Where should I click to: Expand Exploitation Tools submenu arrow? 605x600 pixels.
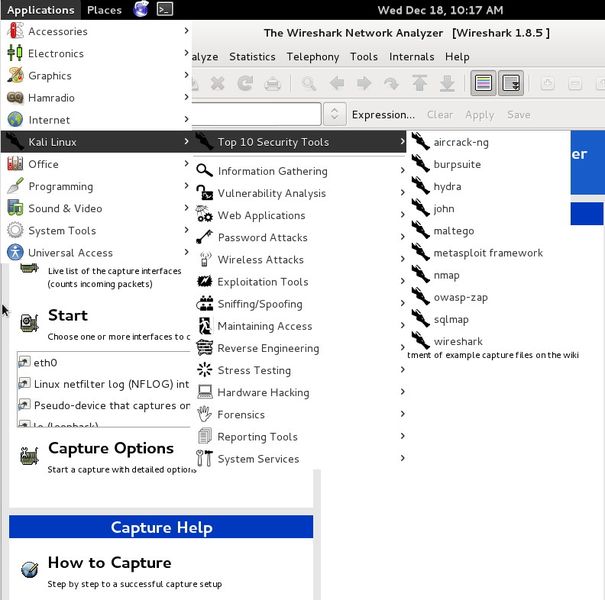[x=402, y=281]
